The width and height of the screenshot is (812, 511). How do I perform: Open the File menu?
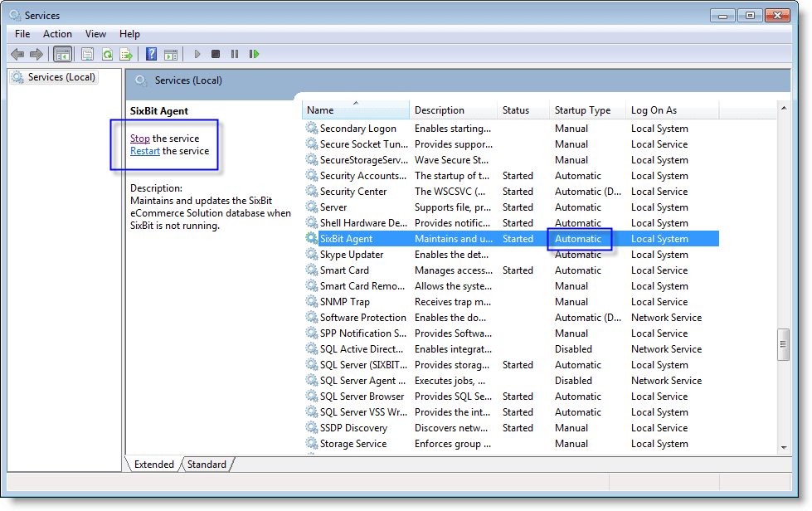[x=22, y=34]
